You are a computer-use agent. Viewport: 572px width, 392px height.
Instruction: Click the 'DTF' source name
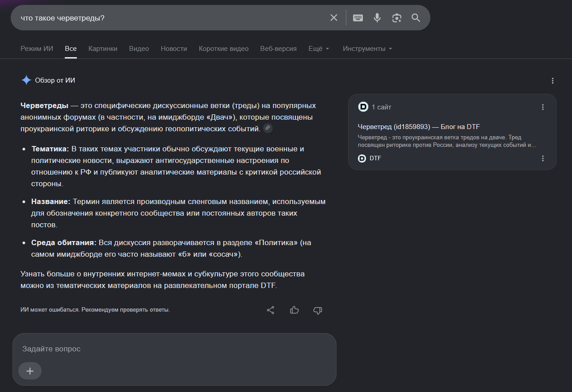[375, 158]
